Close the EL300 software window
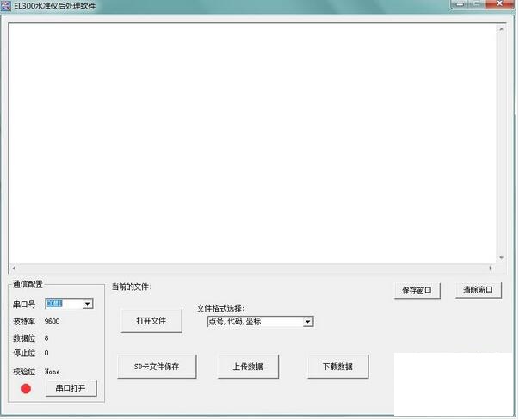The image size is (519, 420). coord(502,6)
